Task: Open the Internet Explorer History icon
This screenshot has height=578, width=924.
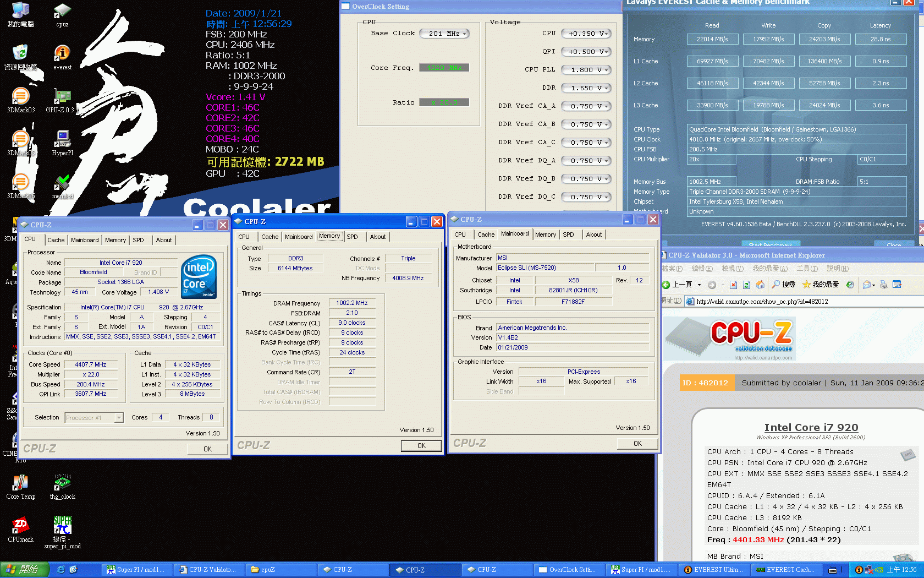Action: click(850, 285)
